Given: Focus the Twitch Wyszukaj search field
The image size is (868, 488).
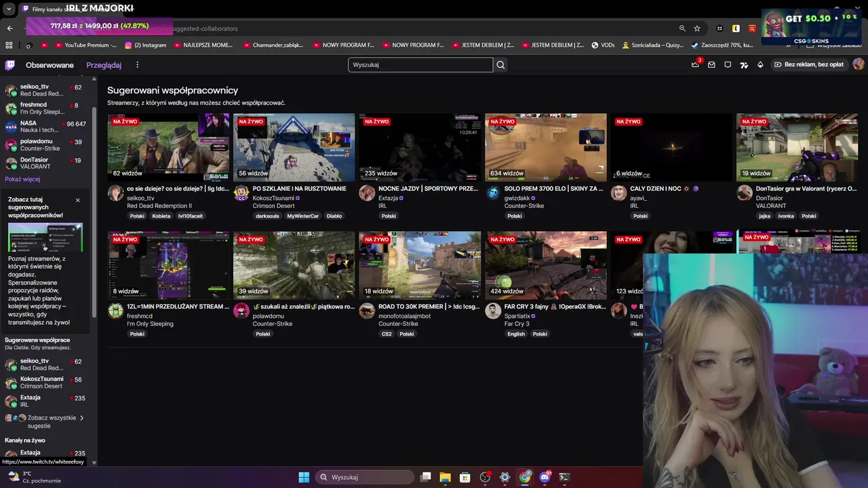Looking at the screenshot, I should [420, 65].
